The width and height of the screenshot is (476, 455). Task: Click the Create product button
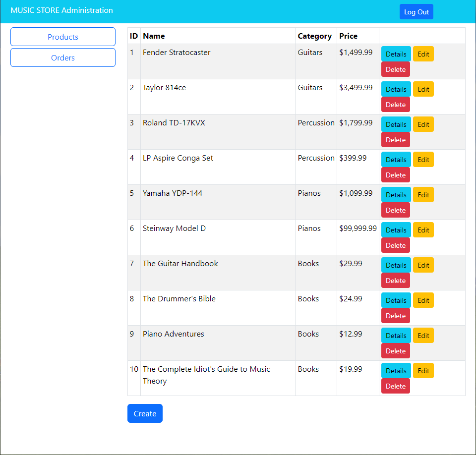[x=145, y=413]
